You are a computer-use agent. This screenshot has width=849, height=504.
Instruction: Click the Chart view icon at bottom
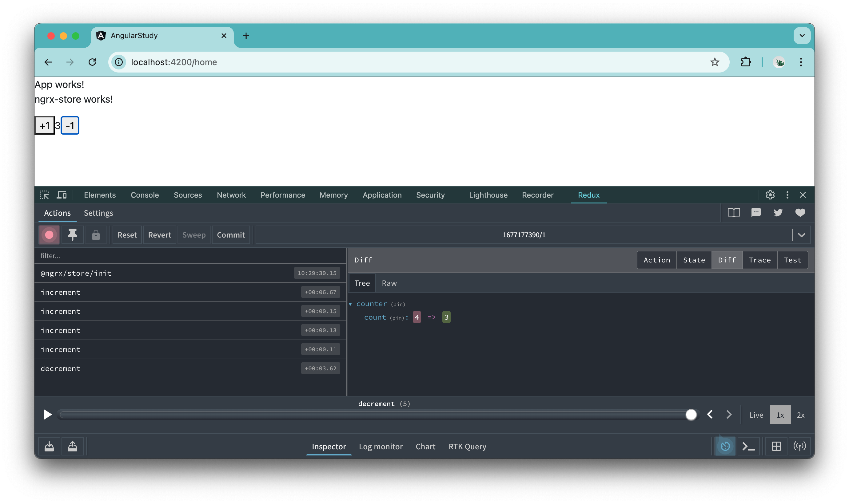pos(426,446)
